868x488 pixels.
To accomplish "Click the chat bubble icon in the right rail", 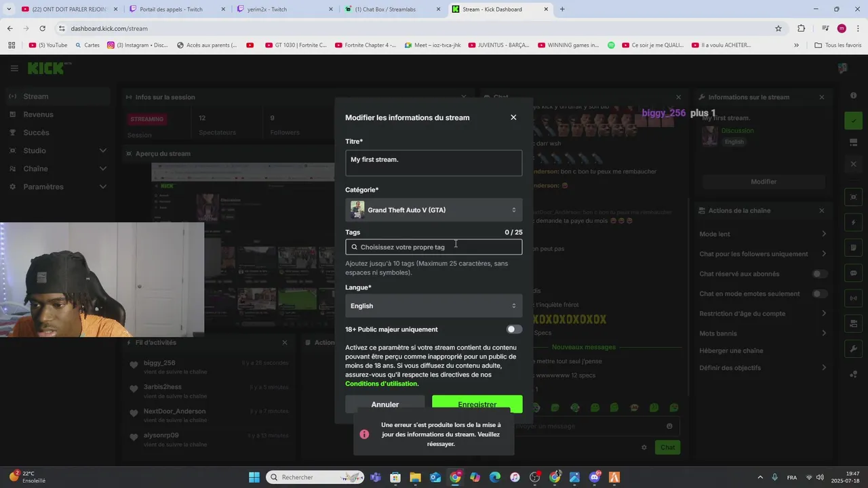I will point(854,273).
